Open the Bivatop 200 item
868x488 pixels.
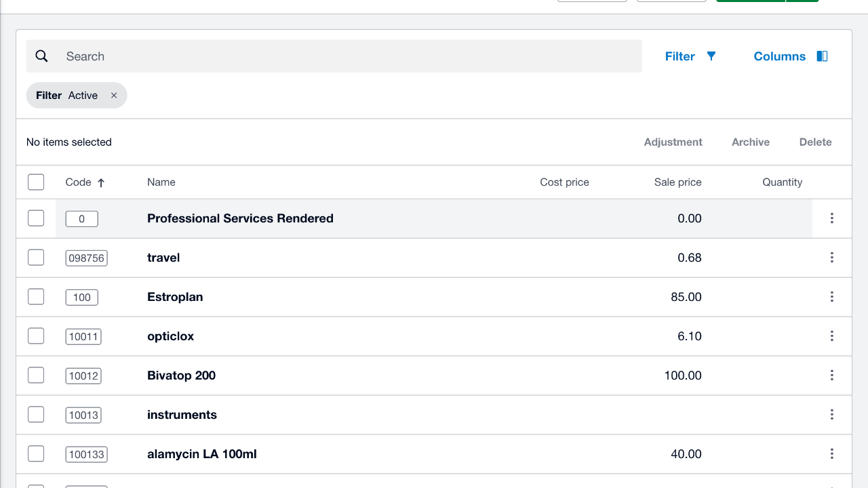pos(182,375)
